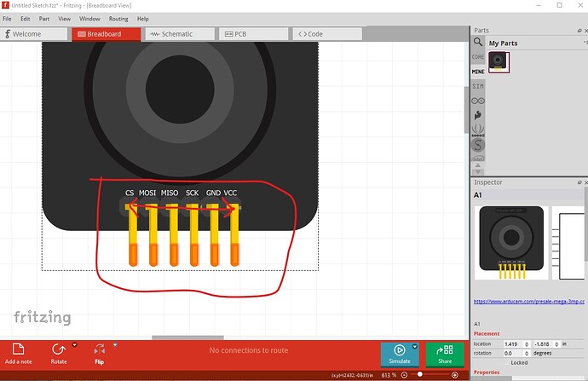588x381 pixels.
Task: Select the CORE parts bin
Action: 478,57
